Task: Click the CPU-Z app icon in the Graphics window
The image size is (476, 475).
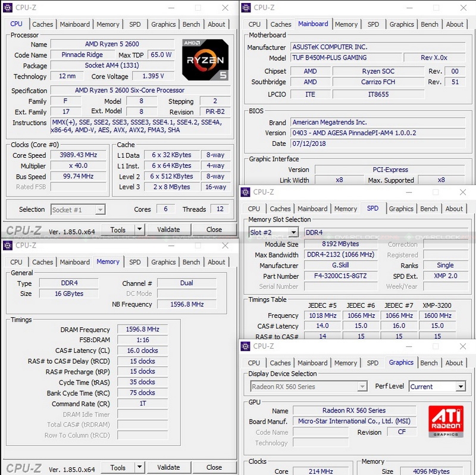Action: pos(245,346)
